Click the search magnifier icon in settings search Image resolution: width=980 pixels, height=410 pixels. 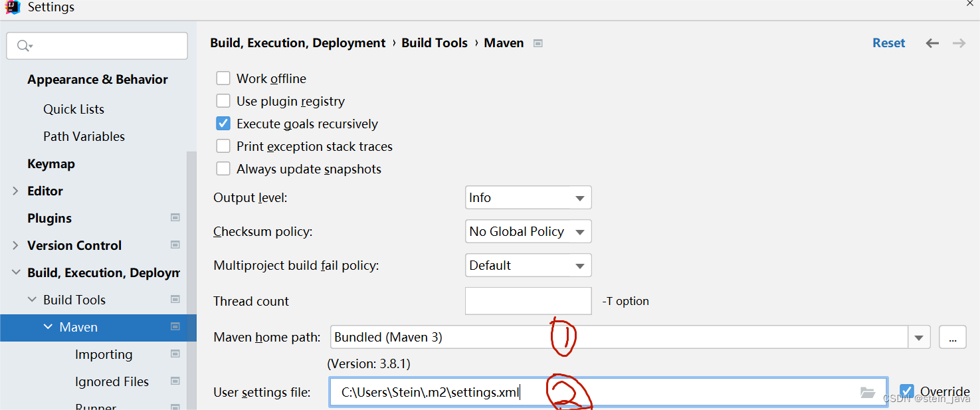tap(23, 45)
